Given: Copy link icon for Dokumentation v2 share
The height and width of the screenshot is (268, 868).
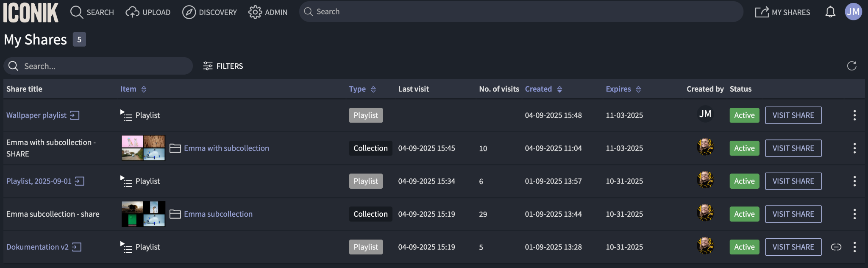Looking at the screenshot, I should 836,247.
